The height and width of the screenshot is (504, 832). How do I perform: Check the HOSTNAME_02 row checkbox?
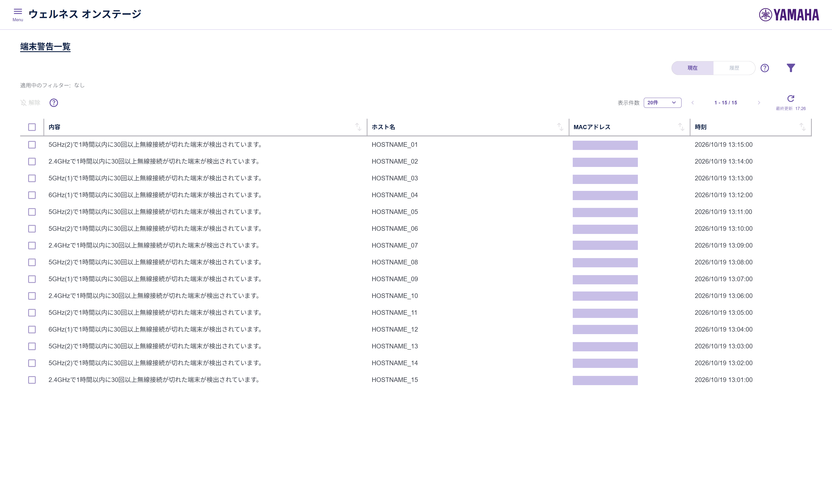coord(32,162)
